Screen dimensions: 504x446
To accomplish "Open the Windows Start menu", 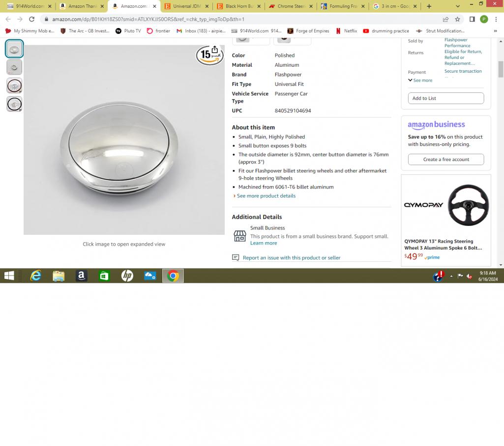I will coord(9,276).
